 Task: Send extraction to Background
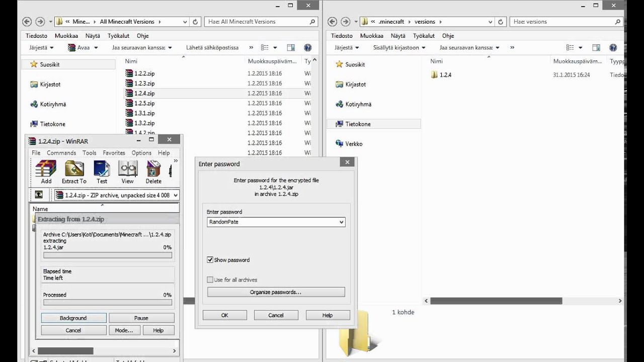click(x=73, y=318)
